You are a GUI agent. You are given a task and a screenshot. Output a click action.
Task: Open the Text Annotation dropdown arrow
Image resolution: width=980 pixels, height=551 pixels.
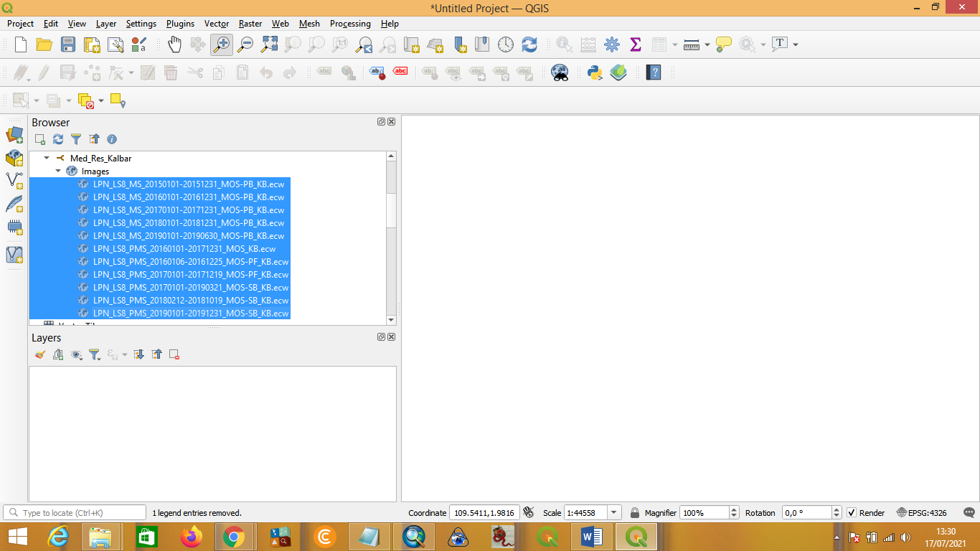click(796, 44)
